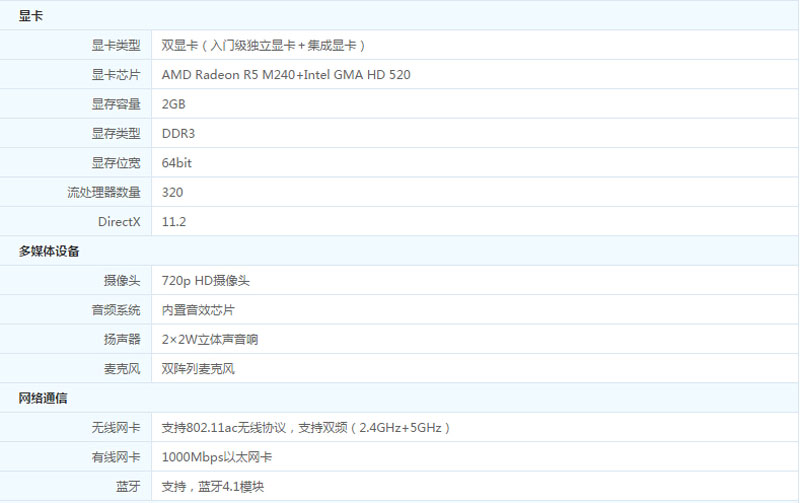Click the 双显卡 graphics type value
The width and height of the screenshot is (800, 503).
point(264,45)
